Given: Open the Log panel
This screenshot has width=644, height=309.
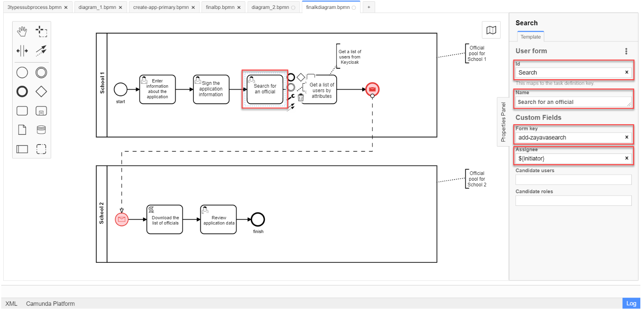Looking at the screenshot, I should click(631, 303).
